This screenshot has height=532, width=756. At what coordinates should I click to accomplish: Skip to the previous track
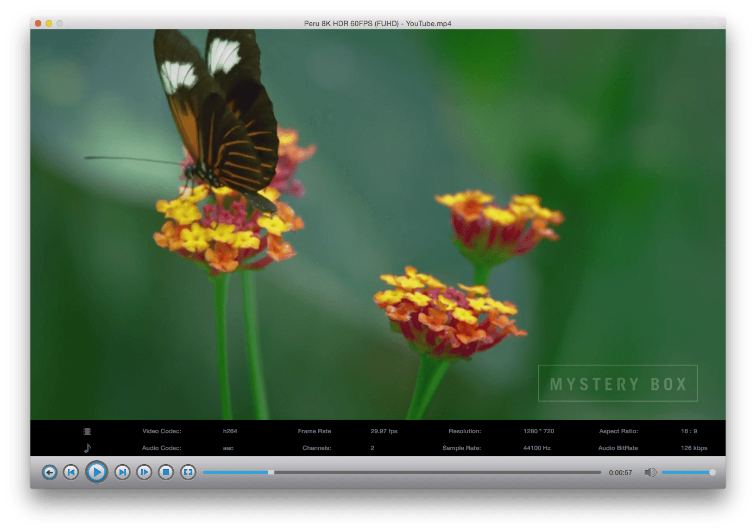71,472
